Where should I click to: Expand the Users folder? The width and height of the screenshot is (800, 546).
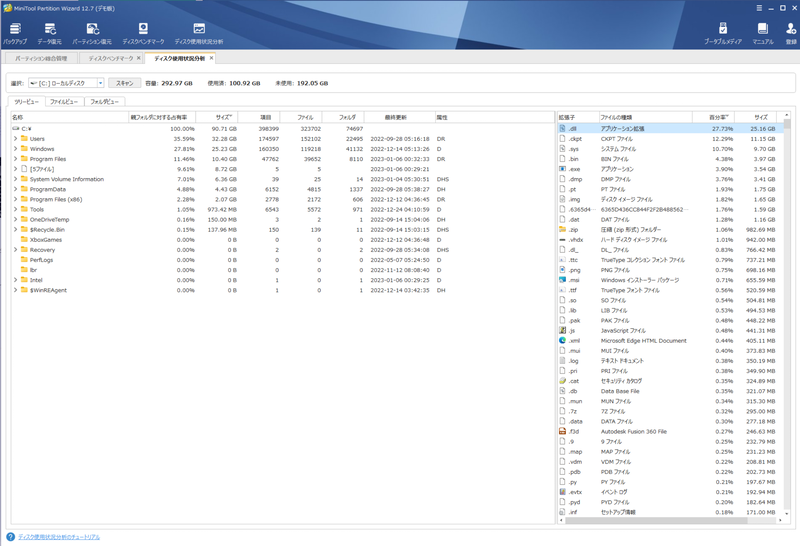[x=15, y=138]
